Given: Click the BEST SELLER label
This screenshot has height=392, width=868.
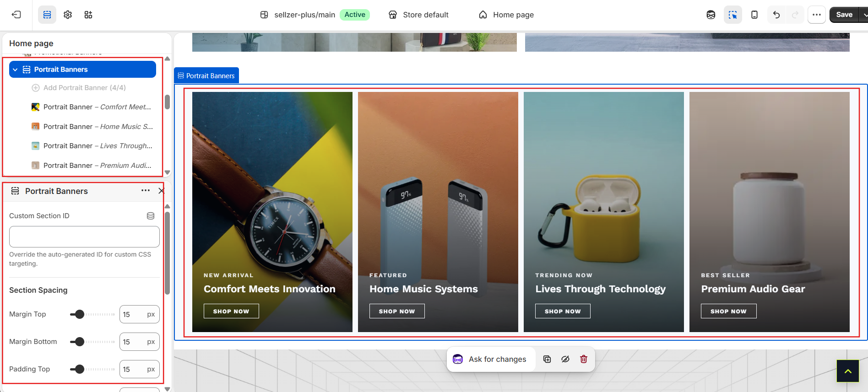Looking at the screenshot, I should click(726, 275).
